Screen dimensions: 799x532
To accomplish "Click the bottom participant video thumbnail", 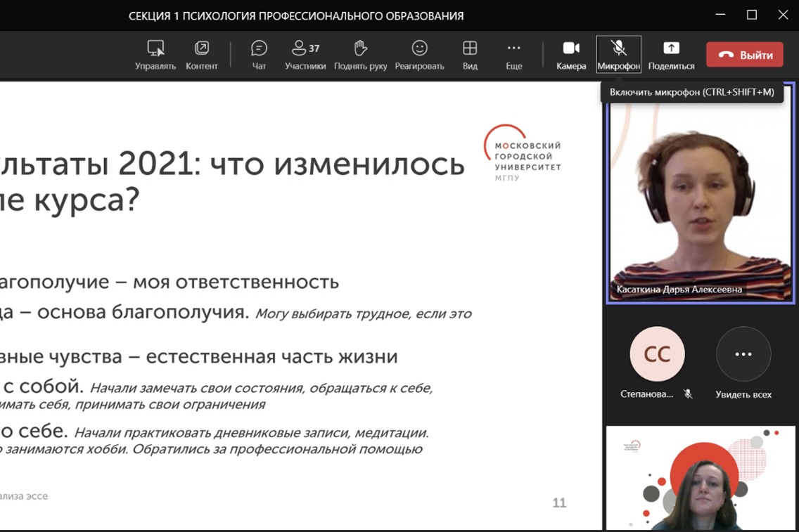I will 701,478.
